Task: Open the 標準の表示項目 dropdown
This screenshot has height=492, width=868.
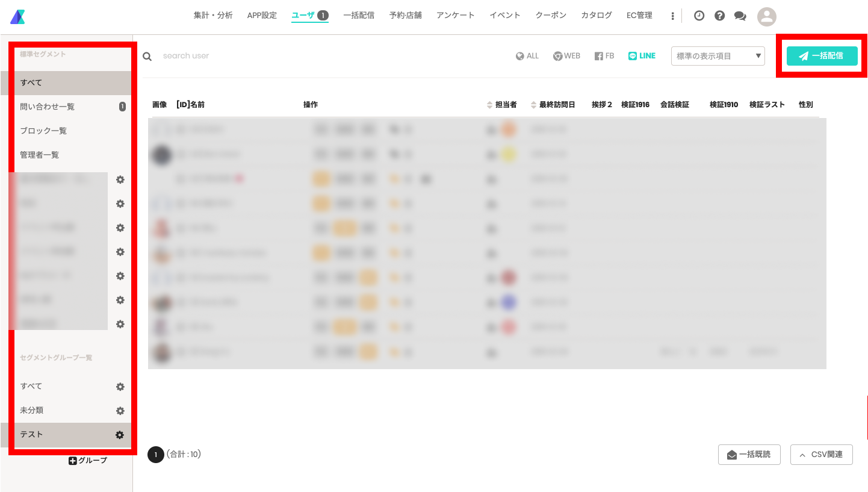Action: (718, 56)
